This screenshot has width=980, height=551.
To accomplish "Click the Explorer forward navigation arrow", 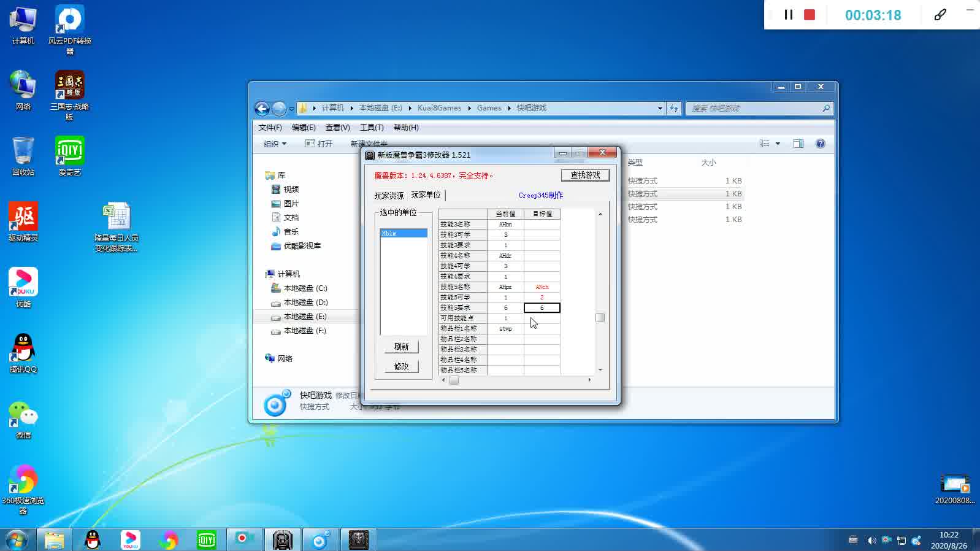I will [x=279, y=109].
